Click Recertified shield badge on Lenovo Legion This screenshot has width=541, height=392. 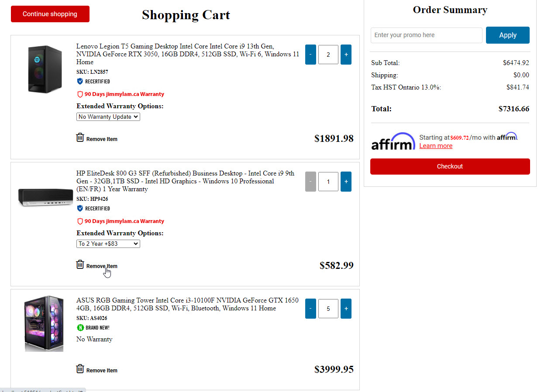(x=80, y=82)
